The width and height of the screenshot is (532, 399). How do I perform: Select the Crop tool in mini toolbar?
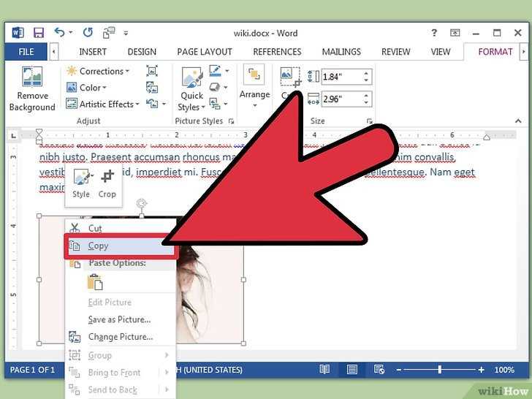(x=107, y=184)
